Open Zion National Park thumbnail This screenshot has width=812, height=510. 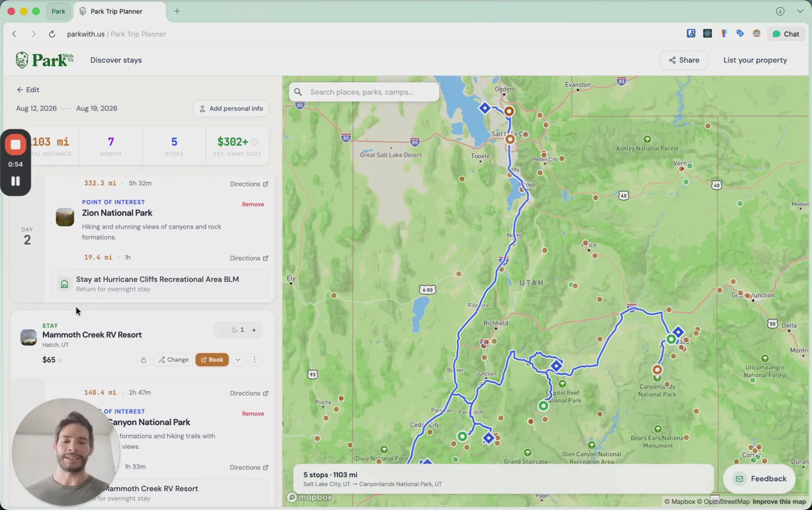click(x=65, y=217)
